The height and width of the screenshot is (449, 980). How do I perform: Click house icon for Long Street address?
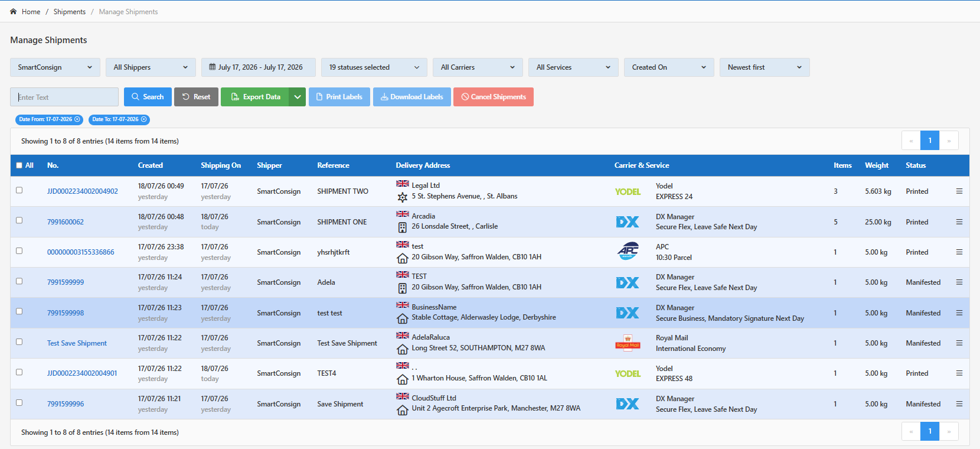(x=403, y=349)
